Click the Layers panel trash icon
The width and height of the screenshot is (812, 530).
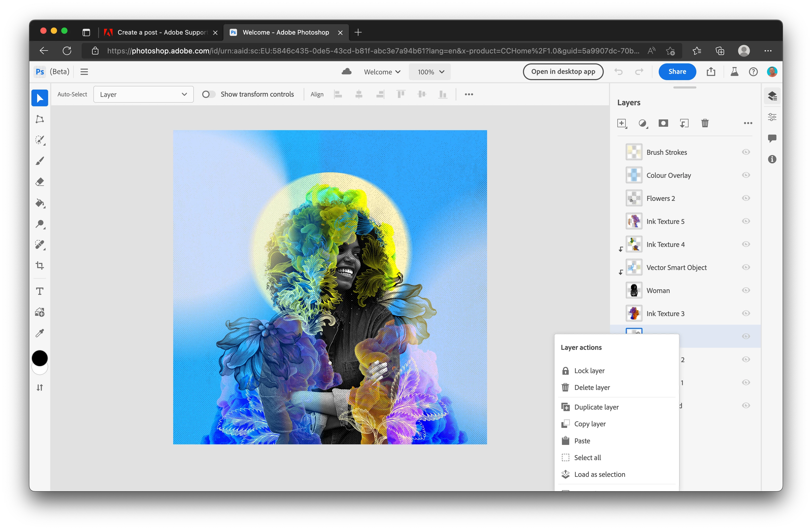[705, 123]
